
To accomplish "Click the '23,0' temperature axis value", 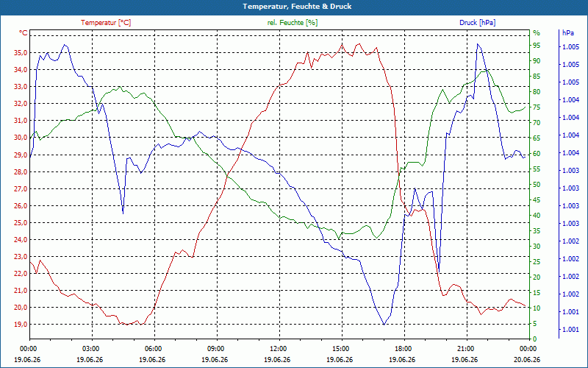I will pos(21,256).
